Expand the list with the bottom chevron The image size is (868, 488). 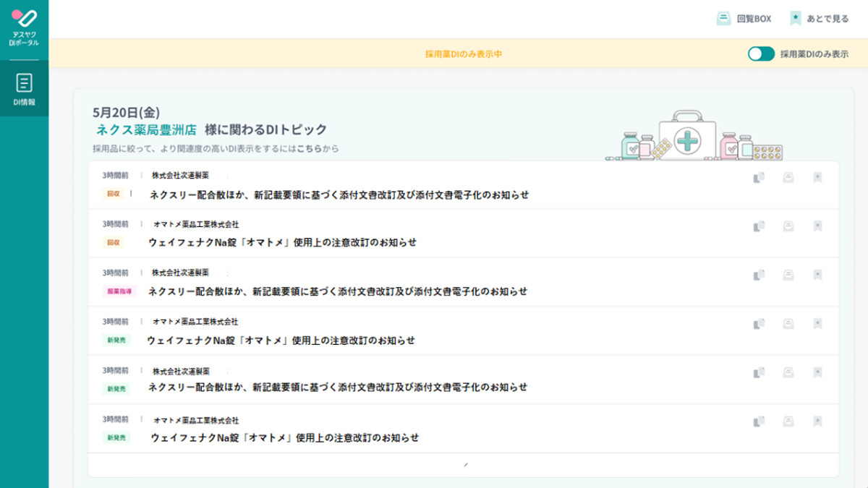click(x=465, y=464)
